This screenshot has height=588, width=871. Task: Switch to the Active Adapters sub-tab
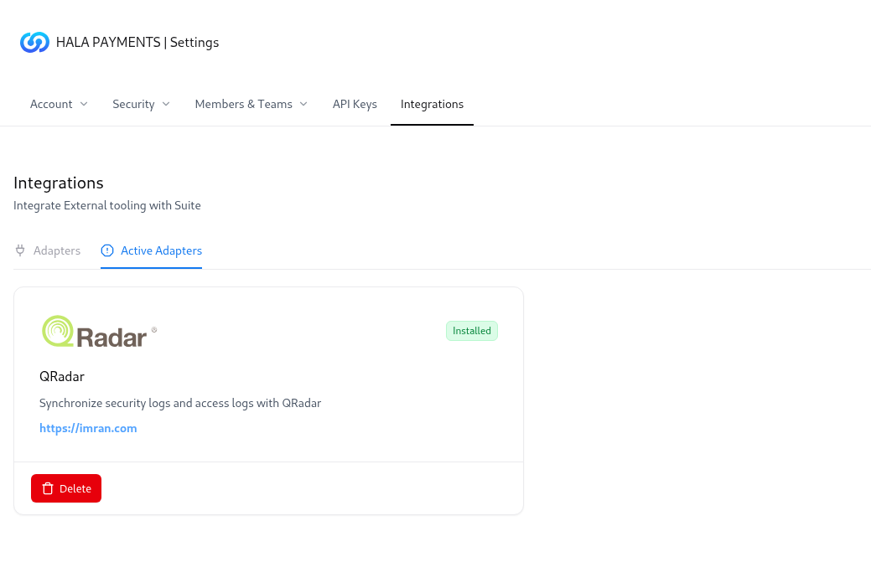pos(161,250)
